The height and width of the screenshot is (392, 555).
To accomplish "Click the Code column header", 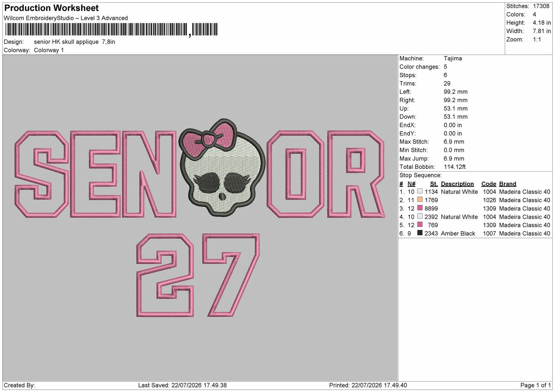I will [489, 184].
